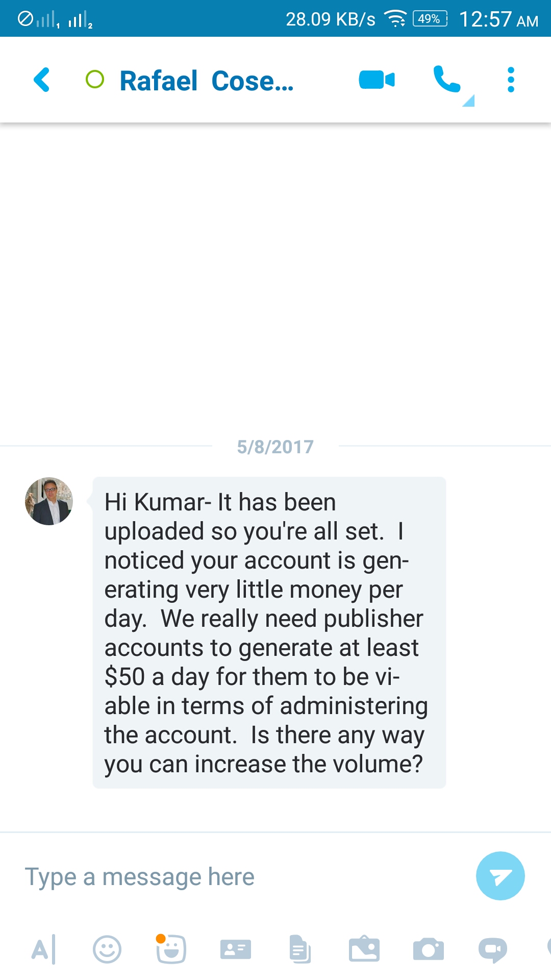Tap the back arrow to leave chat
The height and width of the screenshot is (980, 551).
click(42, 80)
